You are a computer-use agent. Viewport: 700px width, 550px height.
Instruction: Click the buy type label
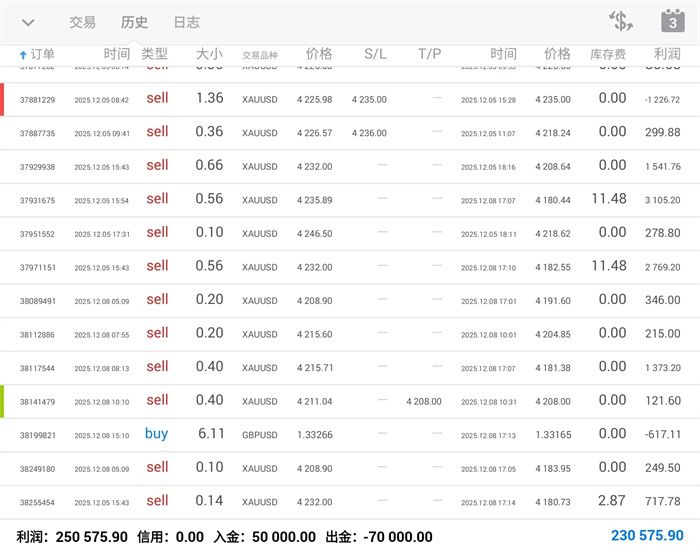[x=157, y=433]
